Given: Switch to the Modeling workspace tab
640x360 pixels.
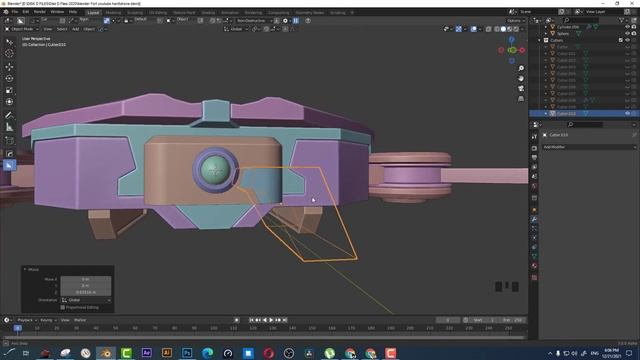Looking at the screenshot, I should (x=113, y=13).
